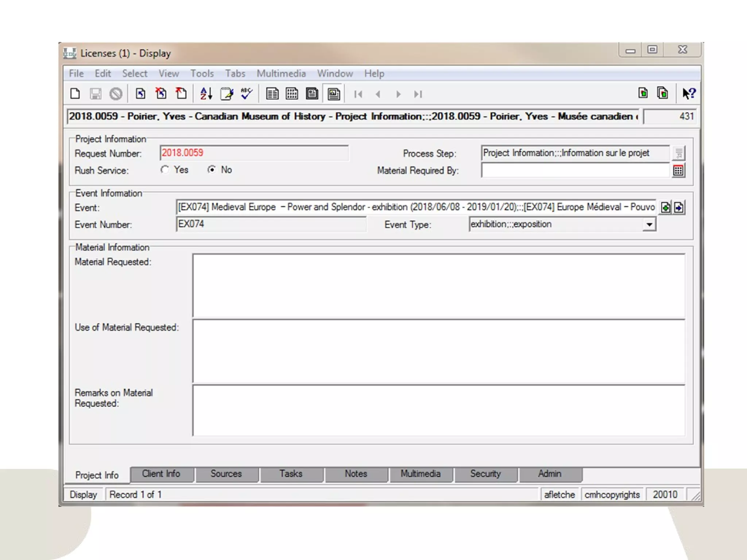747x560 pixels.
Task: Click the Request Number field
Action: tap(254, 153)
